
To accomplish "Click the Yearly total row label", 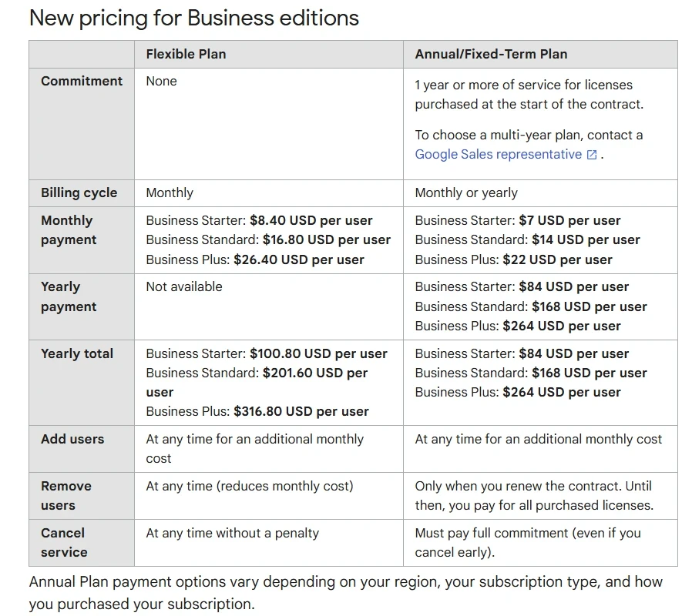I will [x=77, y=353].
